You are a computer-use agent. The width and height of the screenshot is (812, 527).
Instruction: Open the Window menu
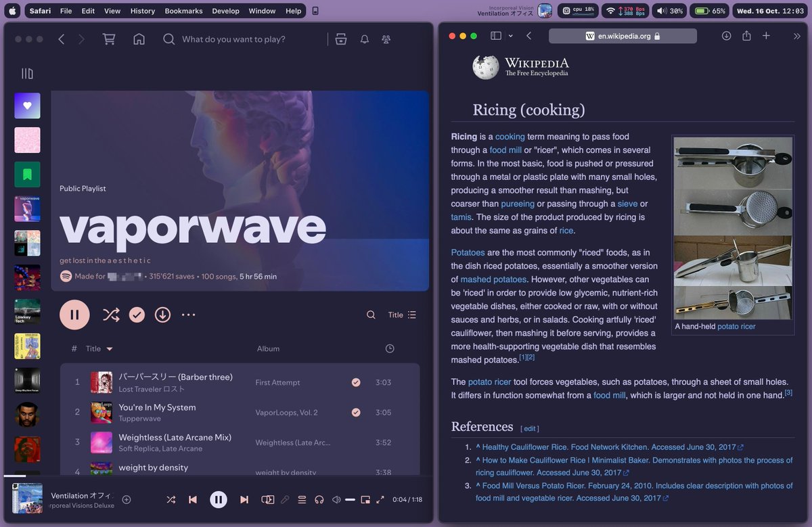[262, 11]
